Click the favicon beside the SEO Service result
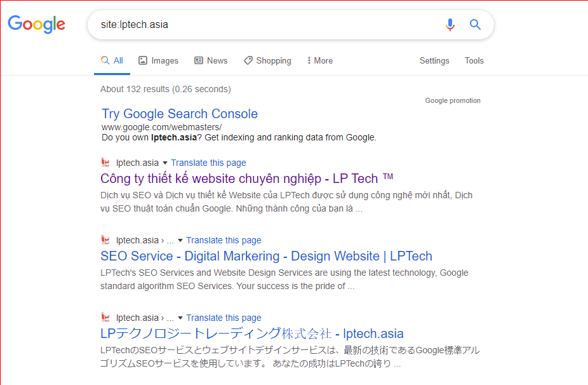Viewport: 588px width, 385px height. pyautogui.click(x=105, y=240)
